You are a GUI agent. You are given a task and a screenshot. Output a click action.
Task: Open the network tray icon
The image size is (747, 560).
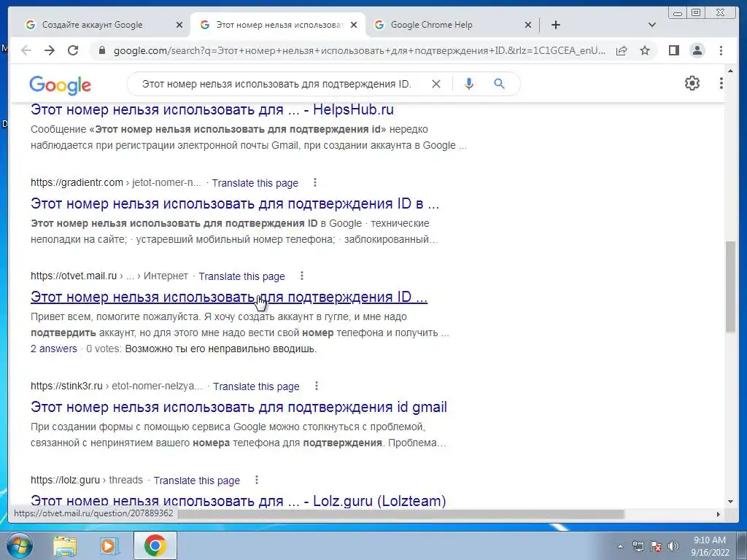pyautogui.click(x=638, y=547)
